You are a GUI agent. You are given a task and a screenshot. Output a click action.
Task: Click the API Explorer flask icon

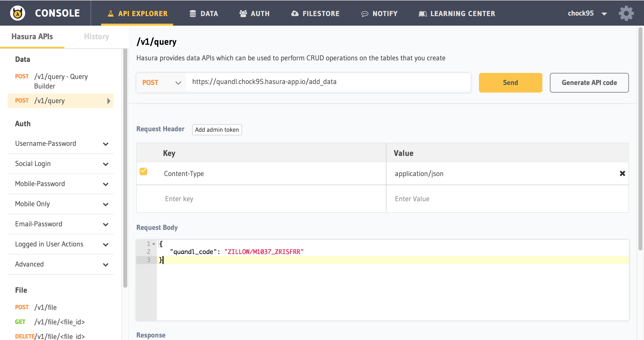pos(110,14)
